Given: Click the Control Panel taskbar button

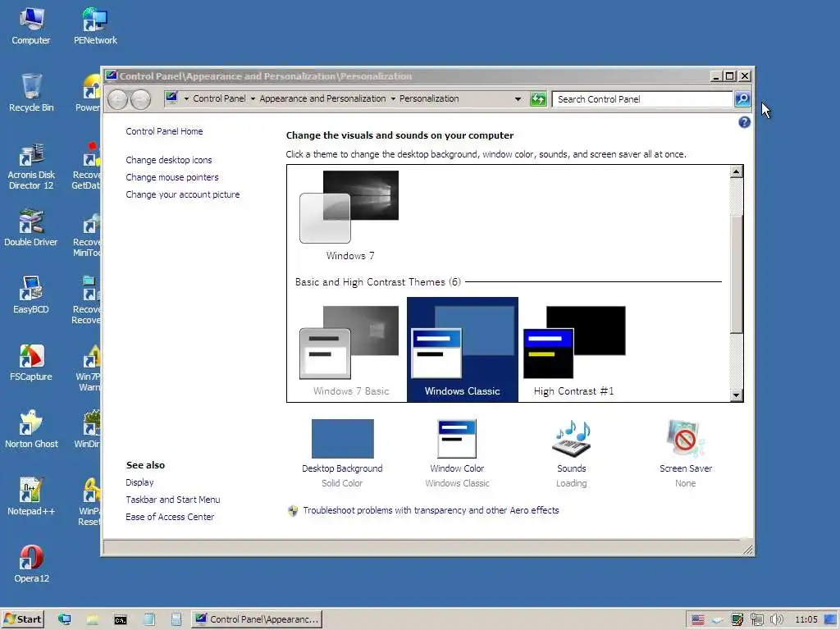Looking at the screenshot, I should pyautogui.click(x=257, y=620).
